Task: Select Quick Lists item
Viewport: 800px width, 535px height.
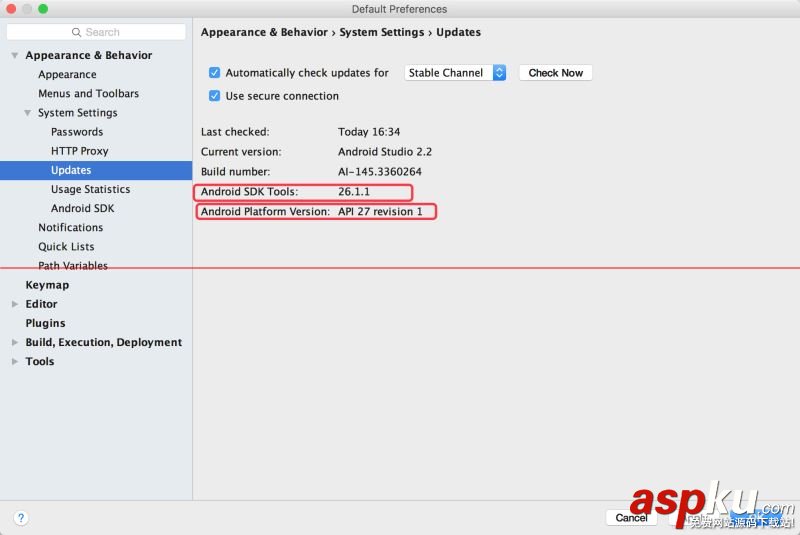Action: click(x=66, y=247)
